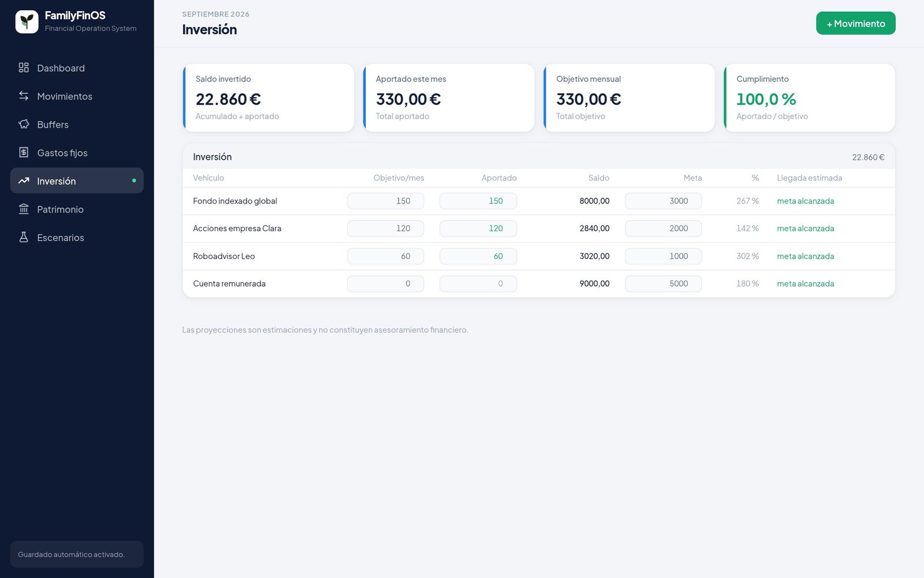Viewport: 924px width, 578px height.
Task: Click the Fondo indexado global row name
Action: (235, 201)
